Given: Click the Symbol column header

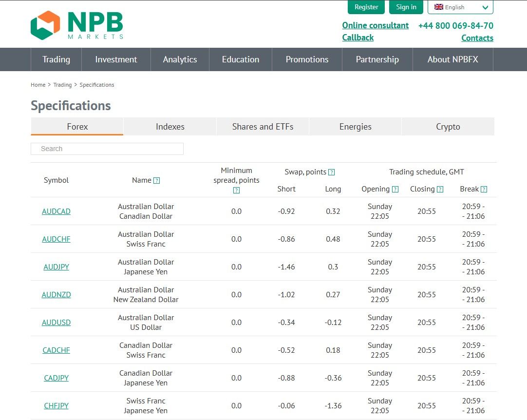Looking at the screenshot, I should (56, 180).
